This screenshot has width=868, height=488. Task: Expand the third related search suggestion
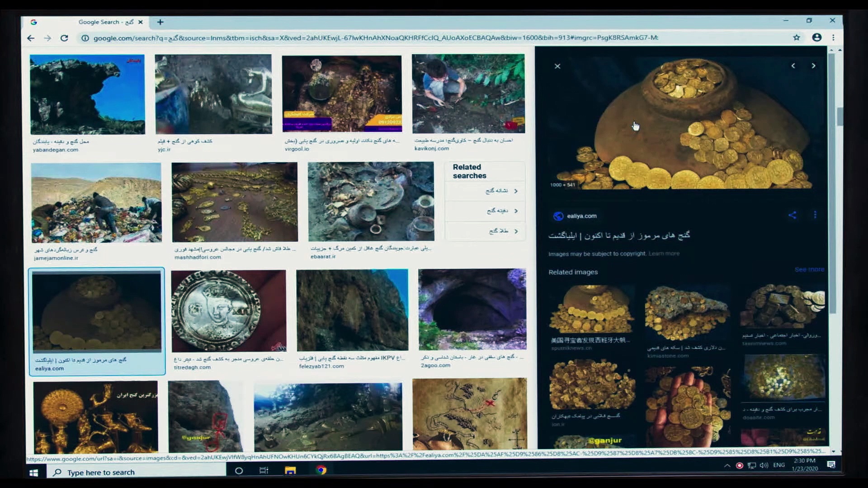[502, 231]
